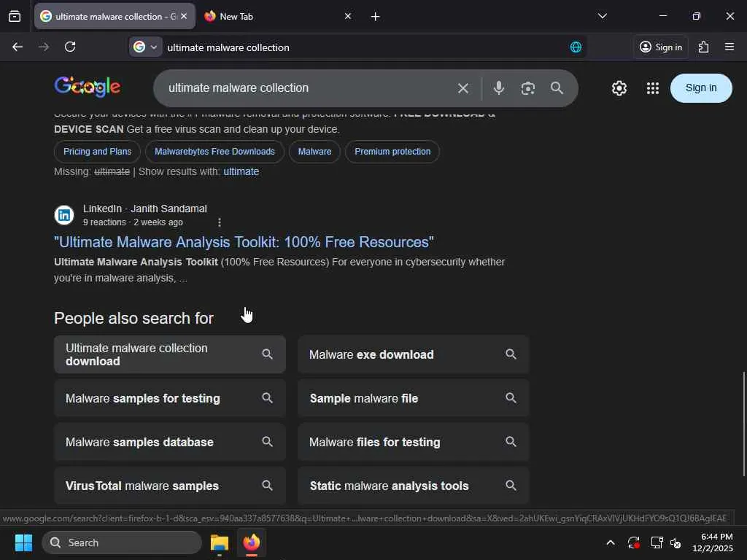Show hidden system tray icons
747x560 pixels.
[611, 542]
